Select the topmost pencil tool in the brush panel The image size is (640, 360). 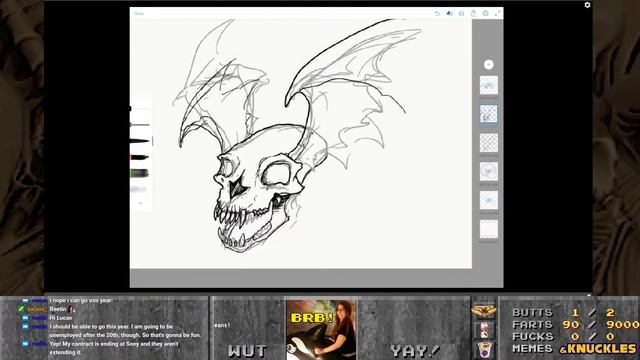click(x=140, y=108)
